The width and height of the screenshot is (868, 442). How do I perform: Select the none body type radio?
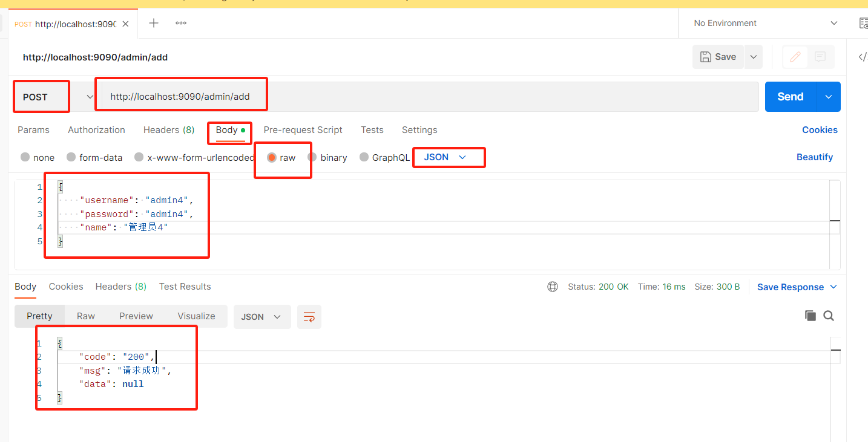[x=25, y=157]
